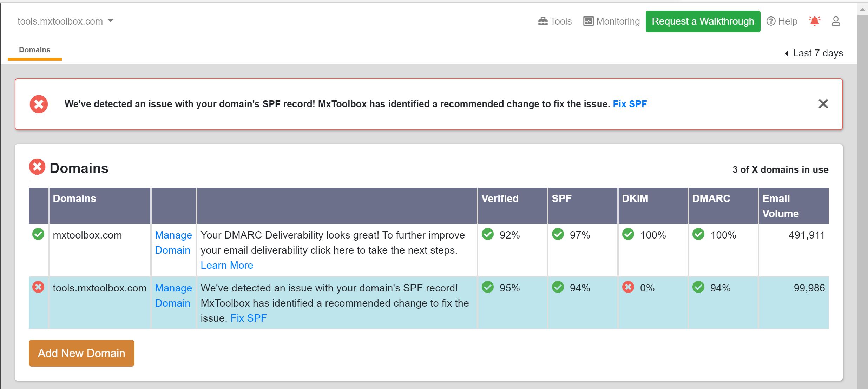Click the alert bell notification icon
Screen dimensions: 868x389
pos(815,21)
